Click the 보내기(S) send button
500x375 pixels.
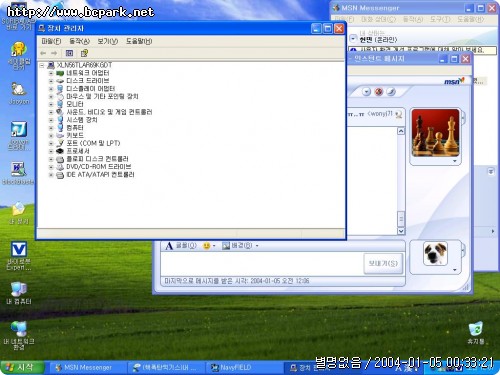[x=383, y=263]
